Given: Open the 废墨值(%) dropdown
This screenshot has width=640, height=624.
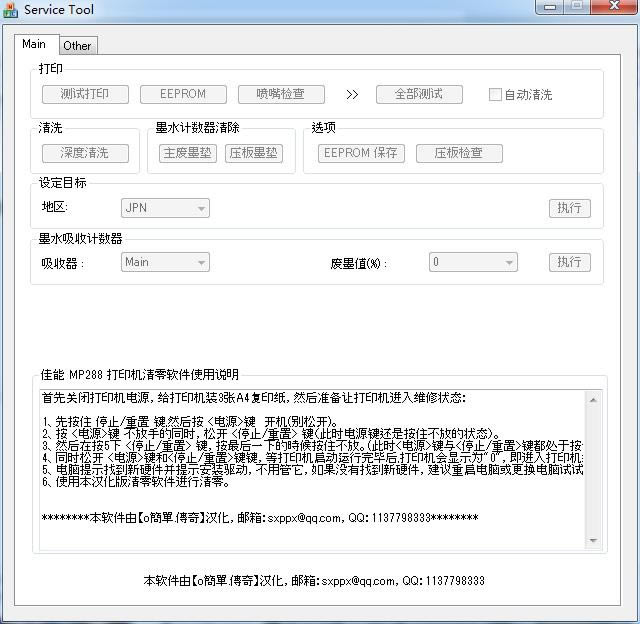Looking at the screenshot, I should [x=473, y=262].
